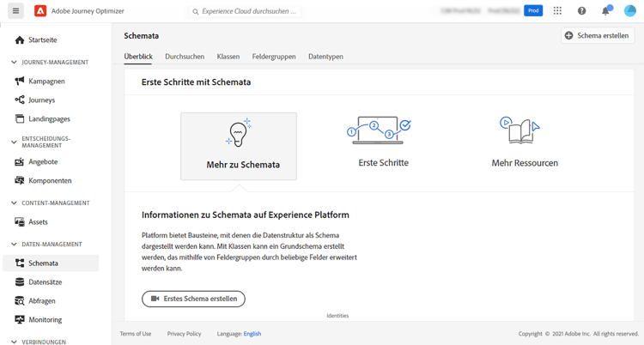Open the user profile avatar
The image size is (644, 345).
[x=629, y=11]
